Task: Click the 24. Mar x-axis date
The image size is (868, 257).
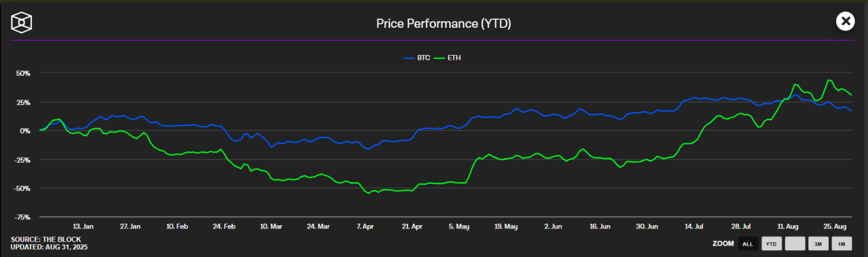Action: coord(318,226)
